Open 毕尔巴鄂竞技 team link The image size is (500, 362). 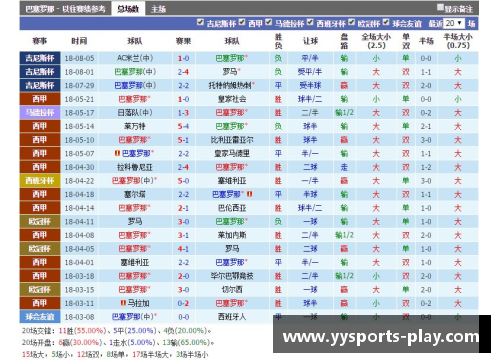click(x=232, y=276)
